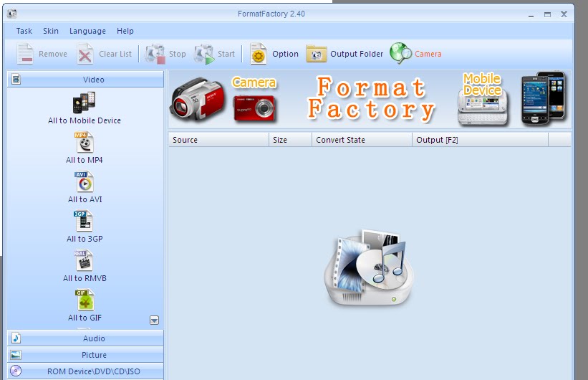The height and width of the screenshot is (380, 588).
Task: Select the All to AVI icon
Action: click(x=85, y=181)
